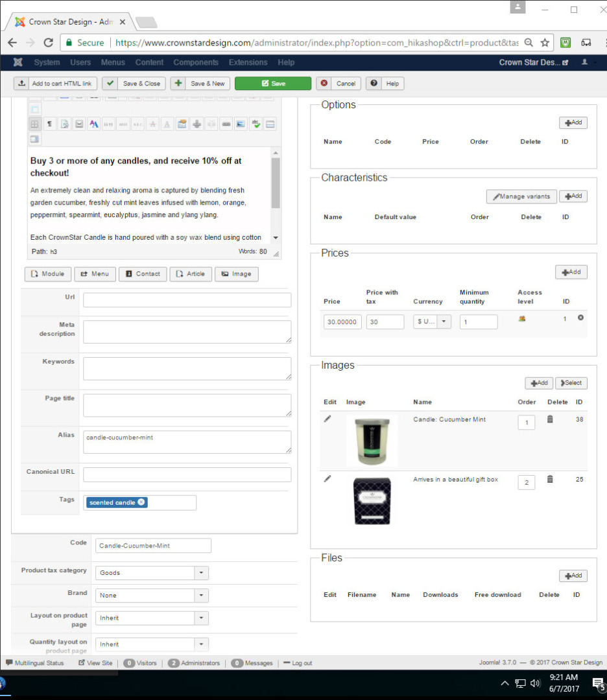This screenshot has width=607, height=700.
Task: Click the paragraph marks icon in editor
Action: click(x=49, y=124)
